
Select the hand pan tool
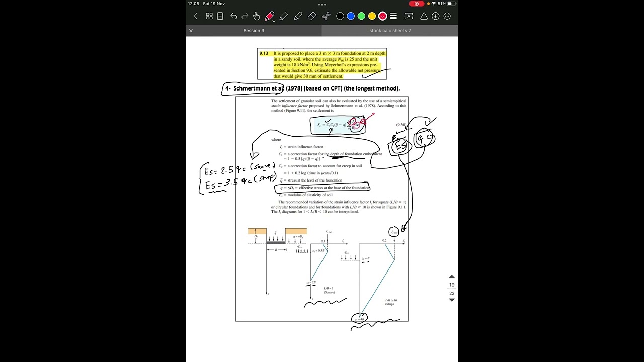pyautogui.click(x=257, y=16)
